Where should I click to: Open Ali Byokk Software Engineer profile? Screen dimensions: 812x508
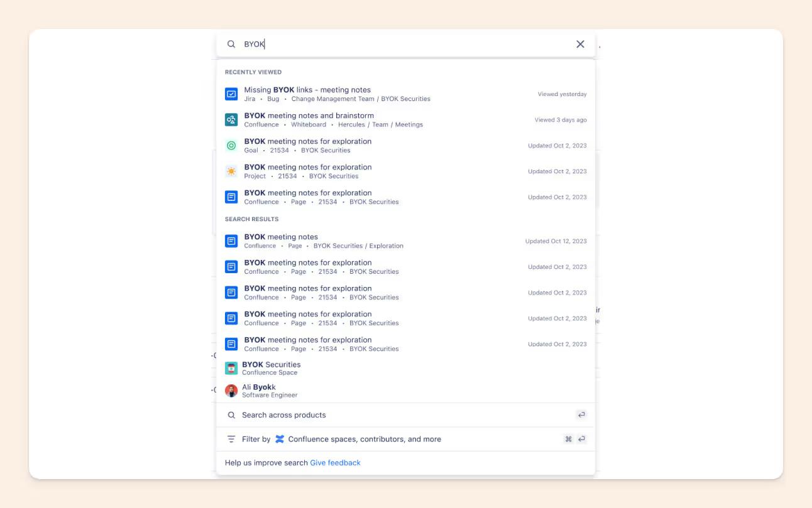point(405,391)
